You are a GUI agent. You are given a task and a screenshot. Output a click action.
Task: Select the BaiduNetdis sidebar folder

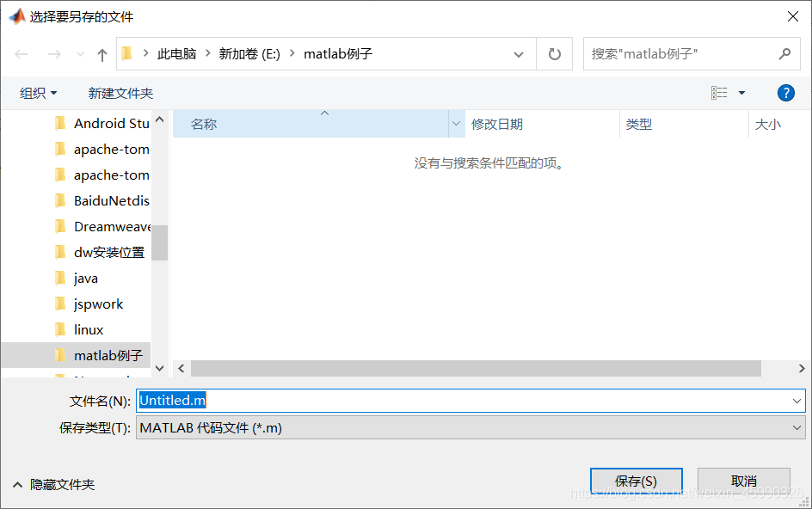113,200
